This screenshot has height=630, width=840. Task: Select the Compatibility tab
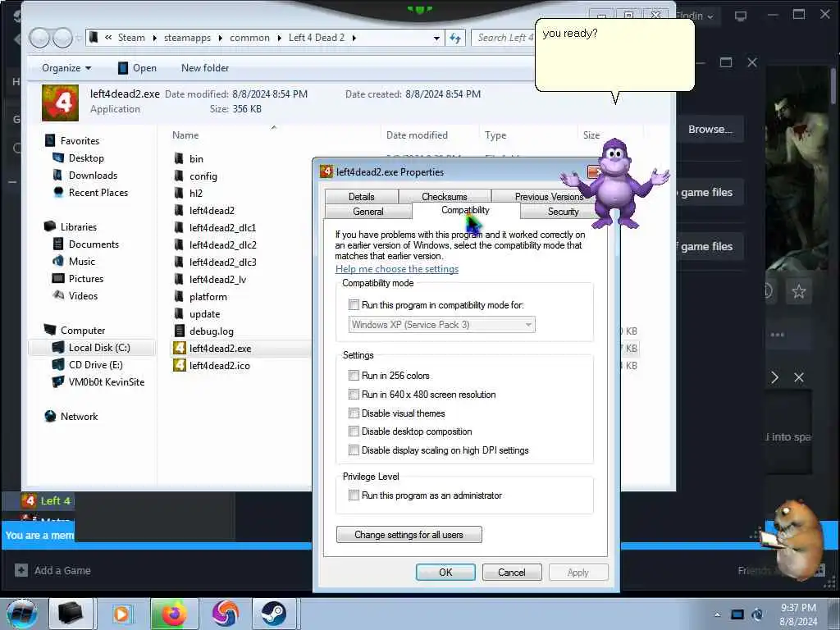(466, 210)
